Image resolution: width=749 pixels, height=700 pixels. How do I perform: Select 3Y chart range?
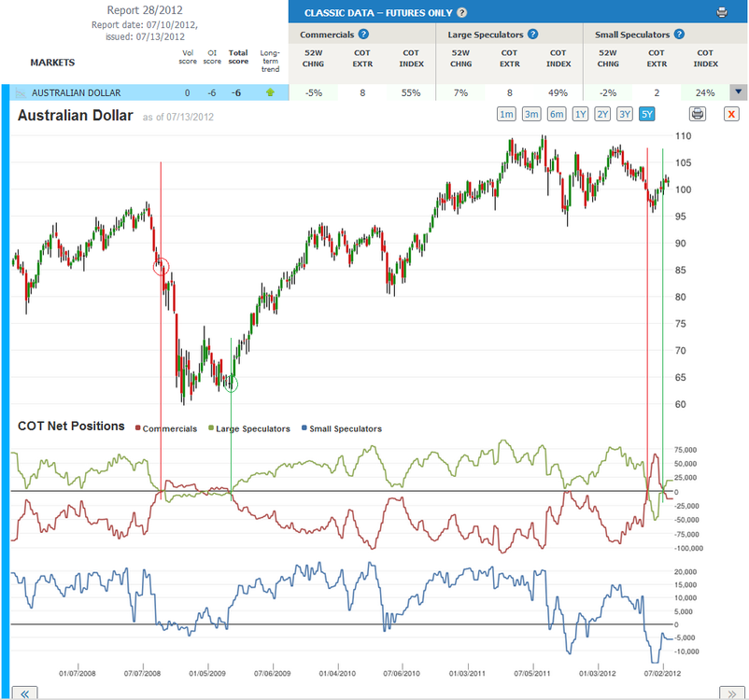[625, 114]
